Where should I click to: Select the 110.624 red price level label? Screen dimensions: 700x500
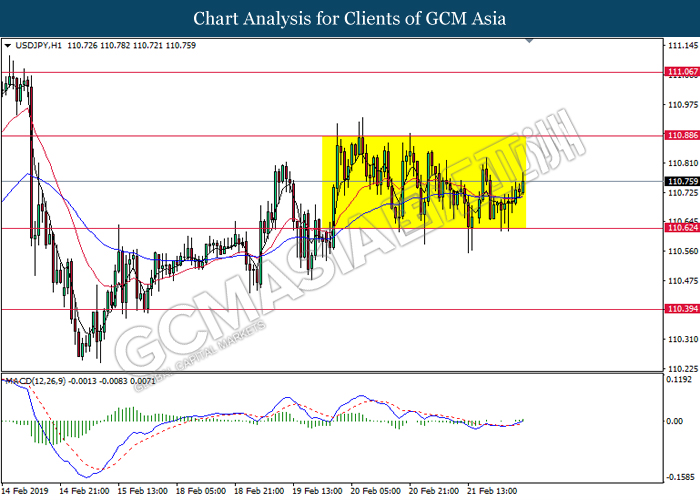682,228
